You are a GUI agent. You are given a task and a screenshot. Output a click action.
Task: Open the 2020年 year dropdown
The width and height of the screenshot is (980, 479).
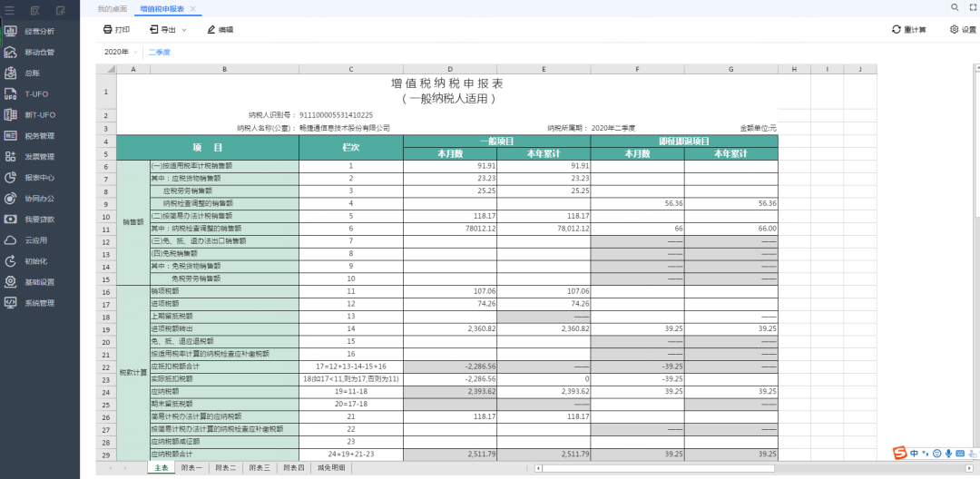point(121,52)
